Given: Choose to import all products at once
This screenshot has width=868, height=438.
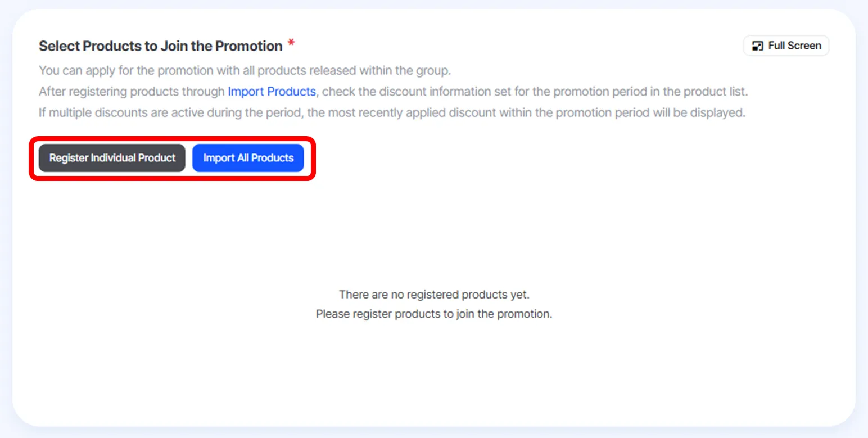Looking at the screenshot, I should point(248,158).
